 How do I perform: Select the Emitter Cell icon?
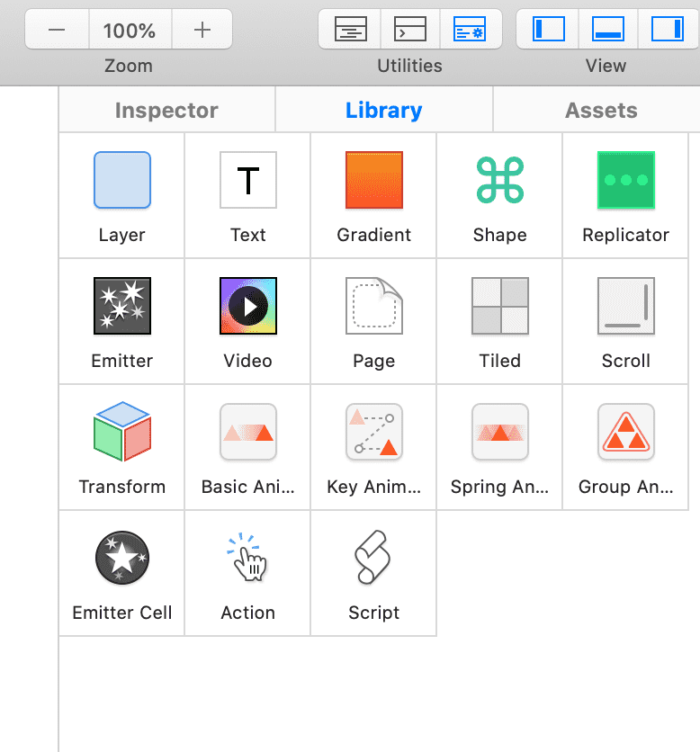click(122, 558)
